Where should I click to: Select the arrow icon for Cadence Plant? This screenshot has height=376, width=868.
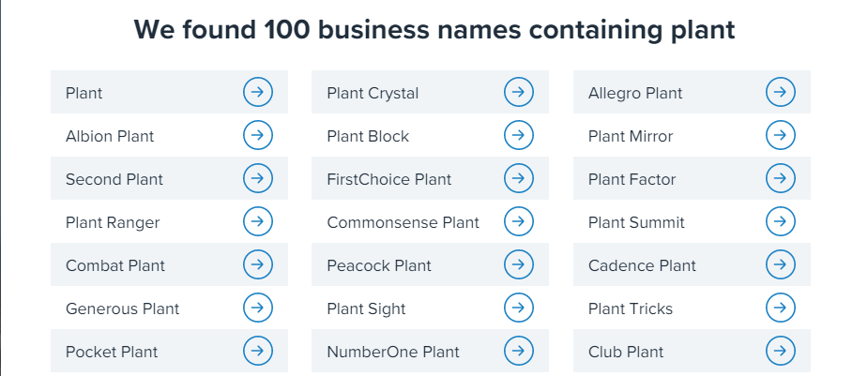coord(781,265)
